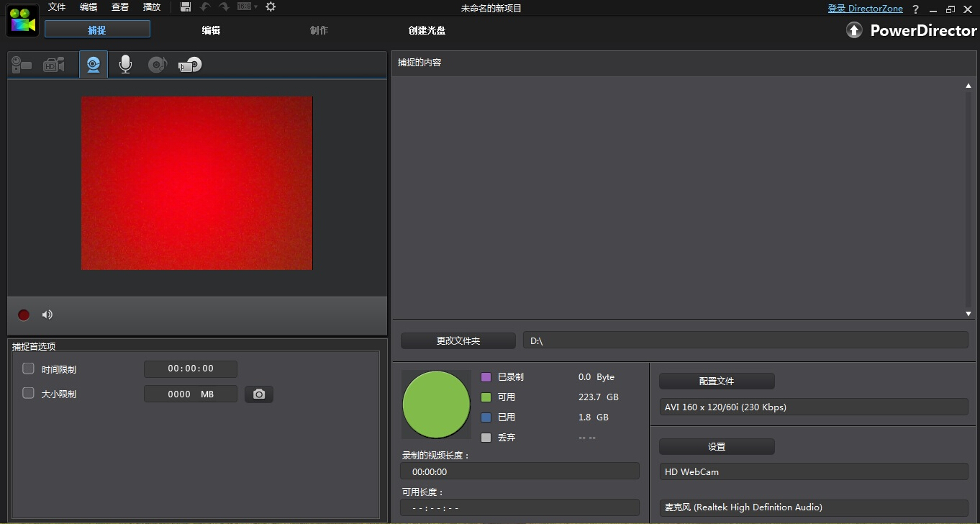Select capture from webcam icon
The image size is (980, 524).
(94, 64)
